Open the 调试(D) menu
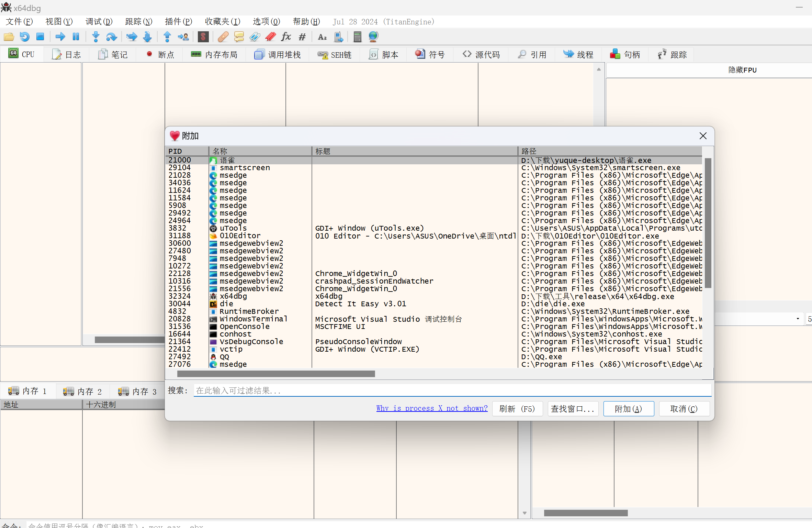 [99, 22]
